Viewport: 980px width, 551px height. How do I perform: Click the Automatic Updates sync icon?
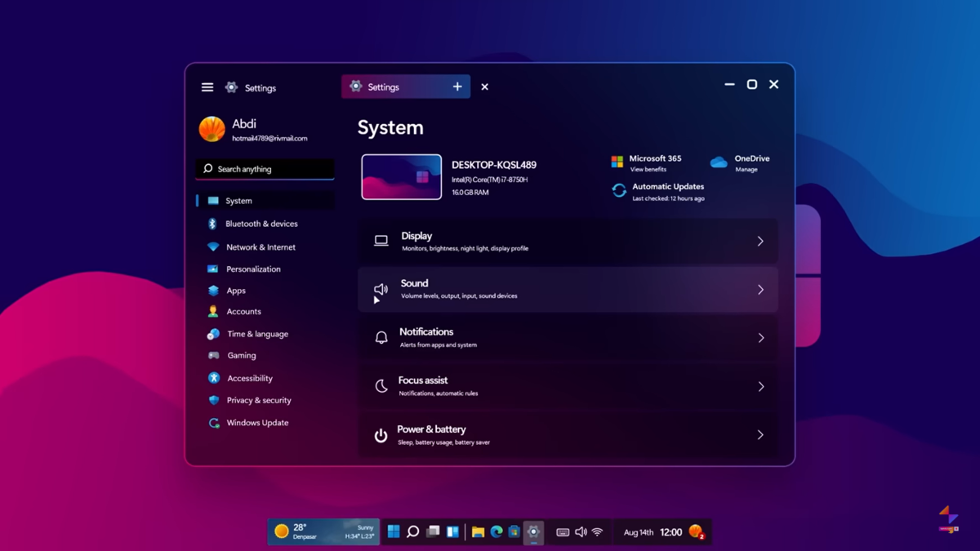pos(619,190)
